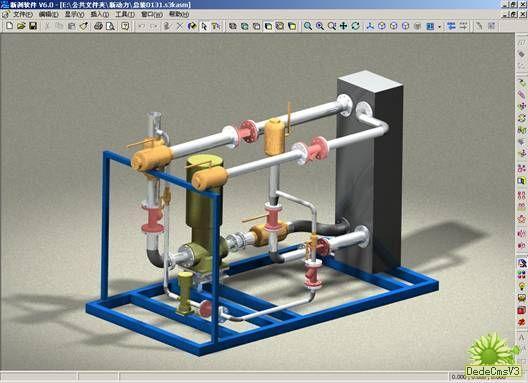The image size is (528, 383).
Task: Toggle shaded display mode icon
Action: pos(292,26)
